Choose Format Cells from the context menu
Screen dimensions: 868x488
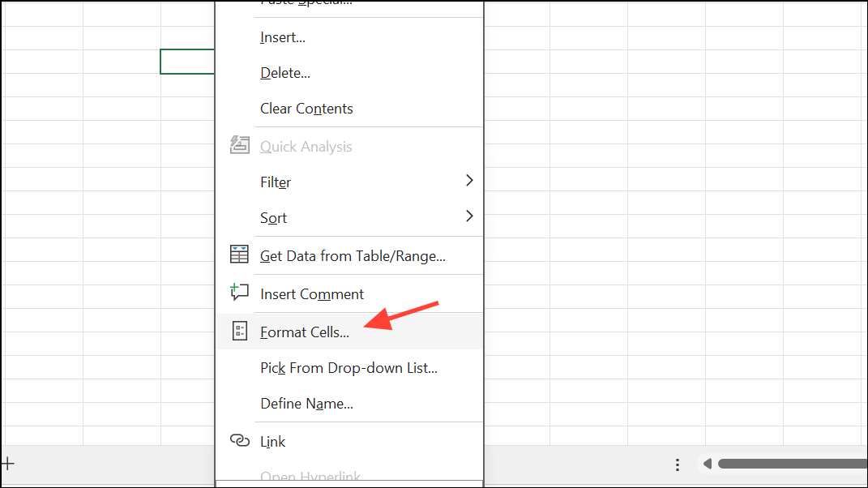(305, 332)
